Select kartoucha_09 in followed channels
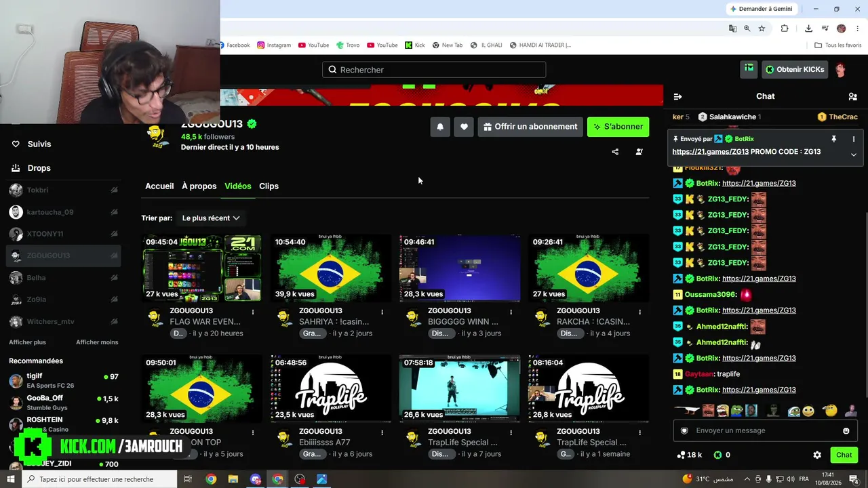Image resolution: width=868 pixels, height=488 pixels. [64, 212]
